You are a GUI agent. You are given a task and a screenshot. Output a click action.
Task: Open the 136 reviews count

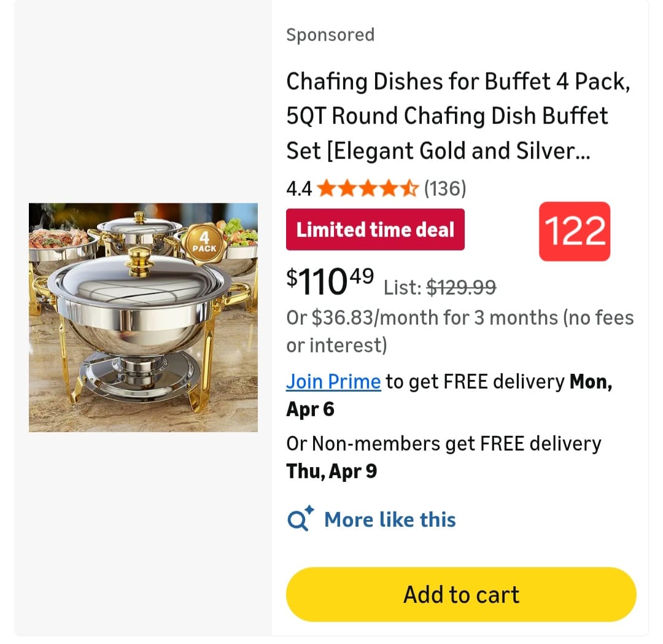click(445, 188)
